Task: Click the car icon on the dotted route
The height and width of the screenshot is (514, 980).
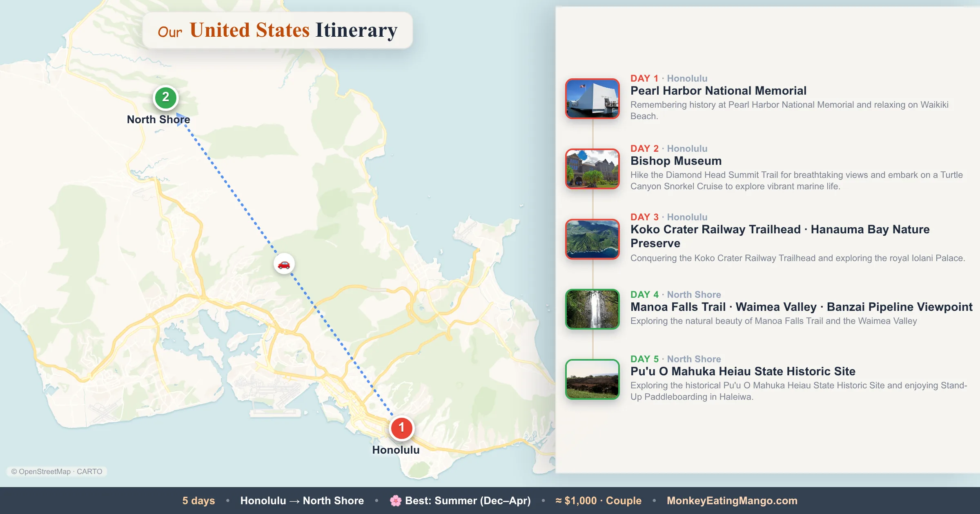Action: tap(284, 264)
